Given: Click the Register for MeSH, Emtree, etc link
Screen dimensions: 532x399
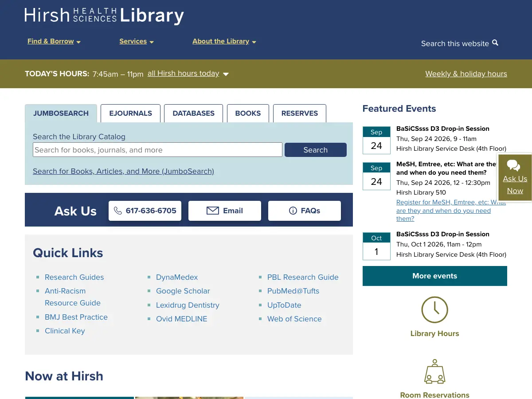Looking at the screenshot, I should [x=451, y=210].
